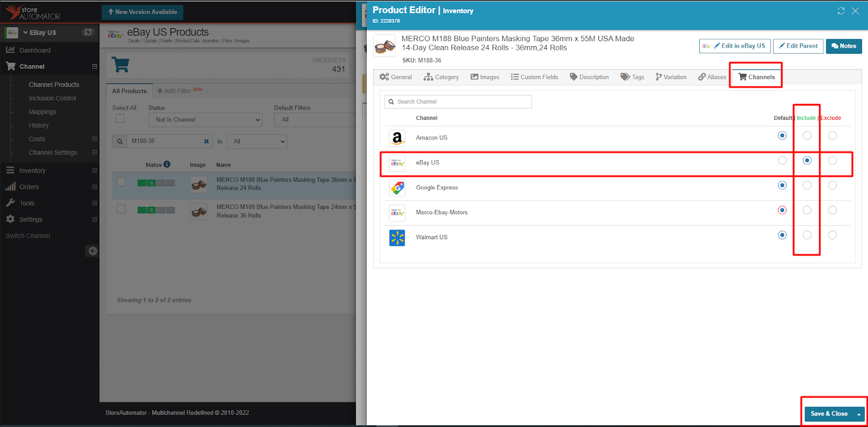Close the Product Editor panel
This screenshot has height=427, width=868.
pos(856,11)
